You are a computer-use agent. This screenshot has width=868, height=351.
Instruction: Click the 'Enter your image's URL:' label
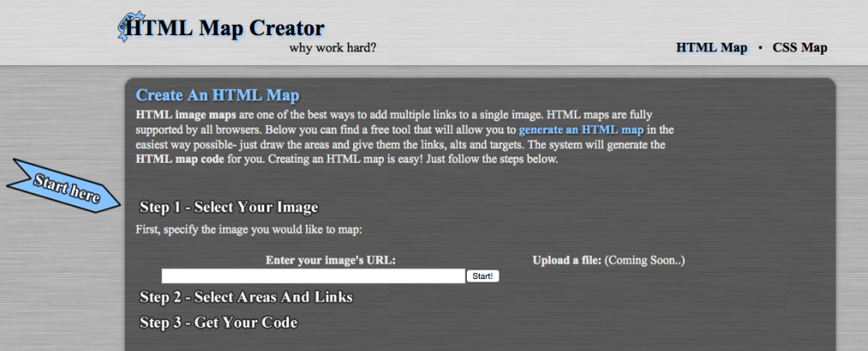coord(330,260)
